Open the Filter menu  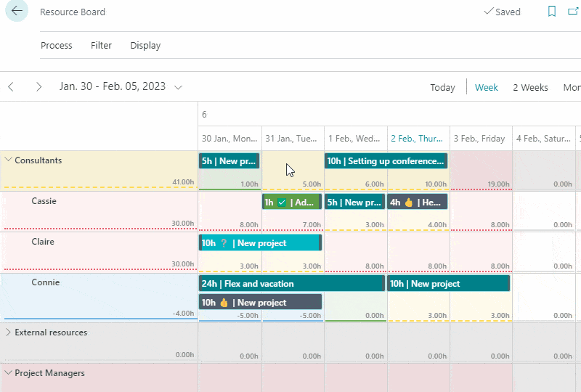pos(101,45)
